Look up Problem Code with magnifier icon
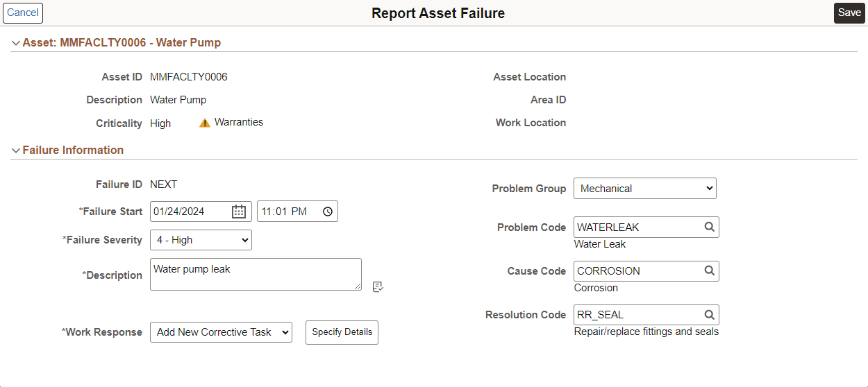 point(709,227)
